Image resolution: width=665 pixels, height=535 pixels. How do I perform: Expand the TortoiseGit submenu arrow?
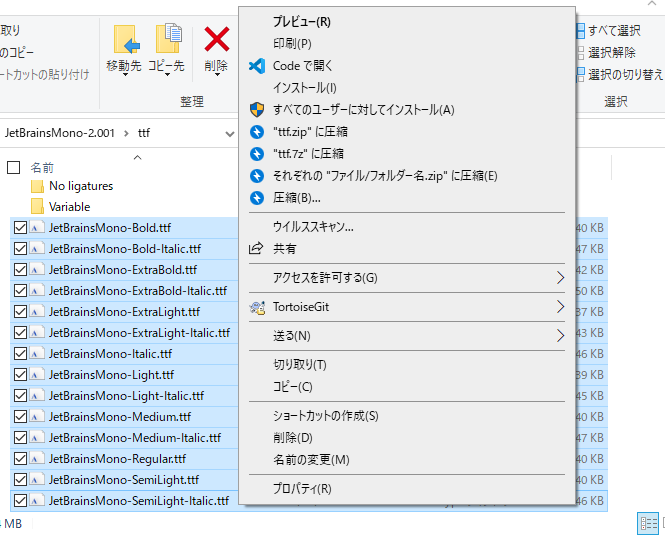tap(560, 307)
